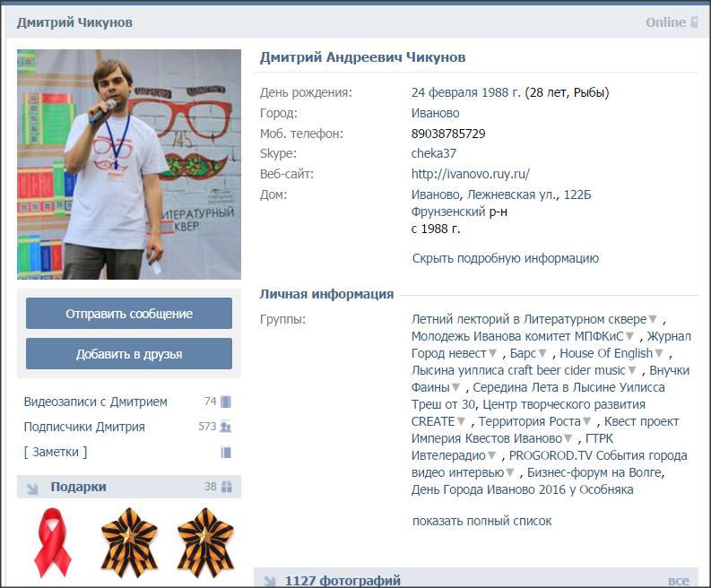Click the followers count 573
The width and height of the screenshot is (711, 588).
207,427
